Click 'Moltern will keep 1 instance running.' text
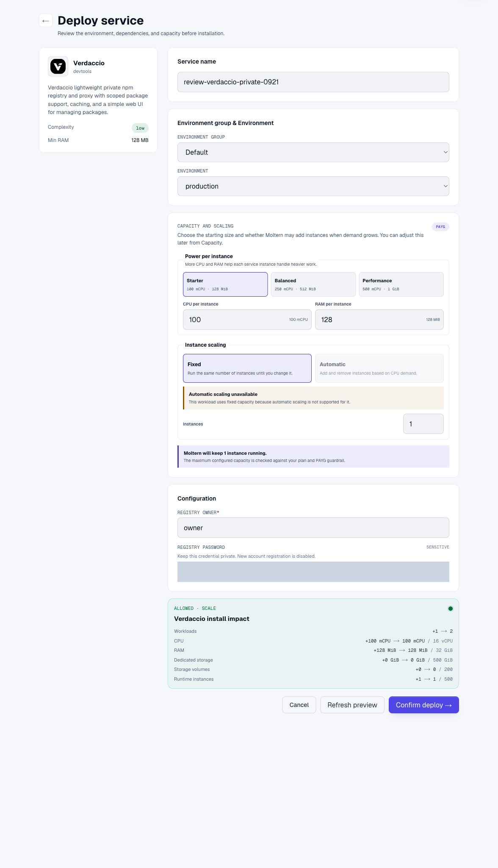This screenshot has height=868, width=498. [x=225, y=453]
